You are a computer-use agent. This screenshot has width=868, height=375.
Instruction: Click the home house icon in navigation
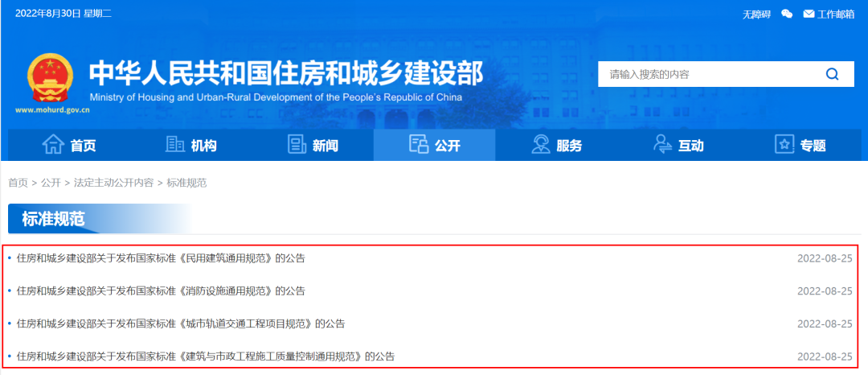[53, 145]
